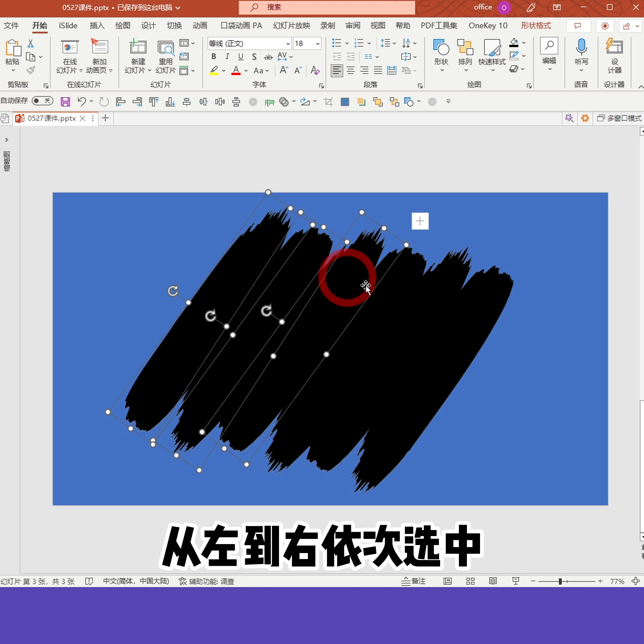Viewport: 644px width, 644px height.
Task: Toggle Strikethrough formatting
Action: click(268, 57)
